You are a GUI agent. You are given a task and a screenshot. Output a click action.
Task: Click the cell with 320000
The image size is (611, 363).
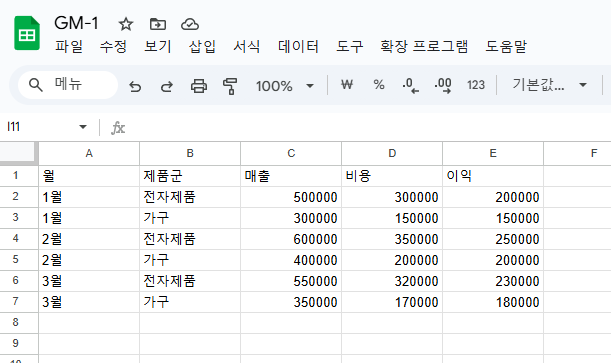392,281
